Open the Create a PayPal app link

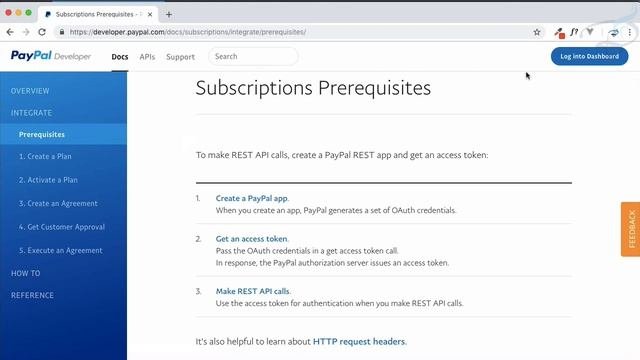(x=252, y=198)
